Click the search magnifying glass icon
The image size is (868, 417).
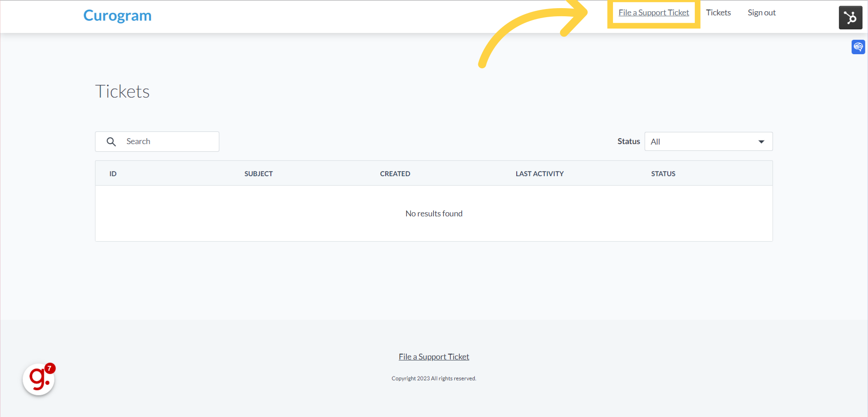(x=111, y=141)
